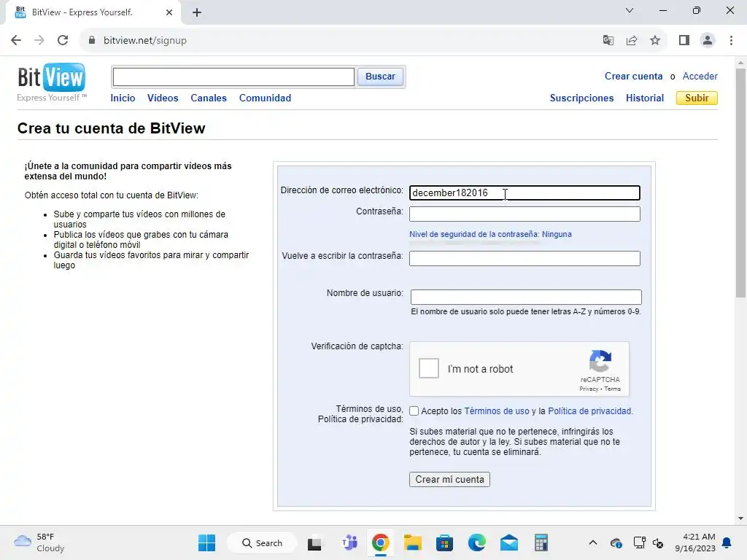The width and height of the screenshot is (747, 560).
Task: Click the forward navigation arrow
Action: click(x=39, y=41)
